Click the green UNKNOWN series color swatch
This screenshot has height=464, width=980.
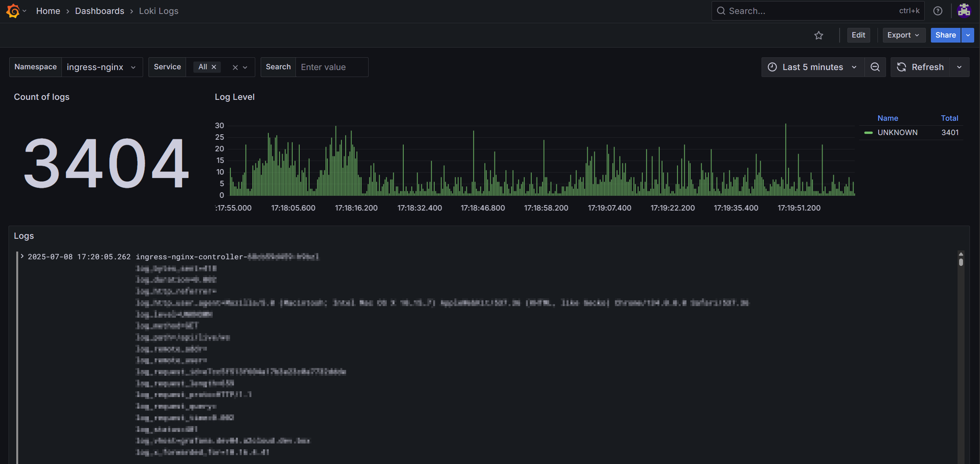868,133
